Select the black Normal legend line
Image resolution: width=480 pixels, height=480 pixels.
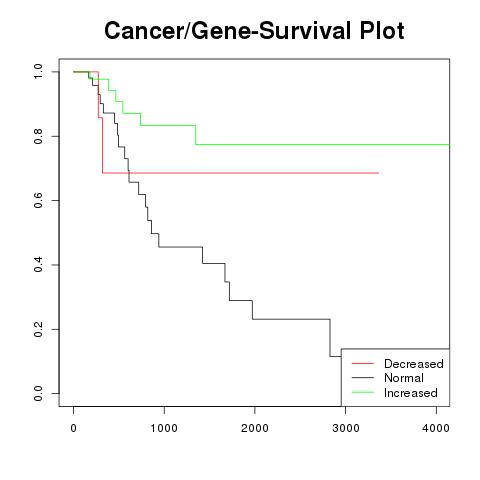363,378
